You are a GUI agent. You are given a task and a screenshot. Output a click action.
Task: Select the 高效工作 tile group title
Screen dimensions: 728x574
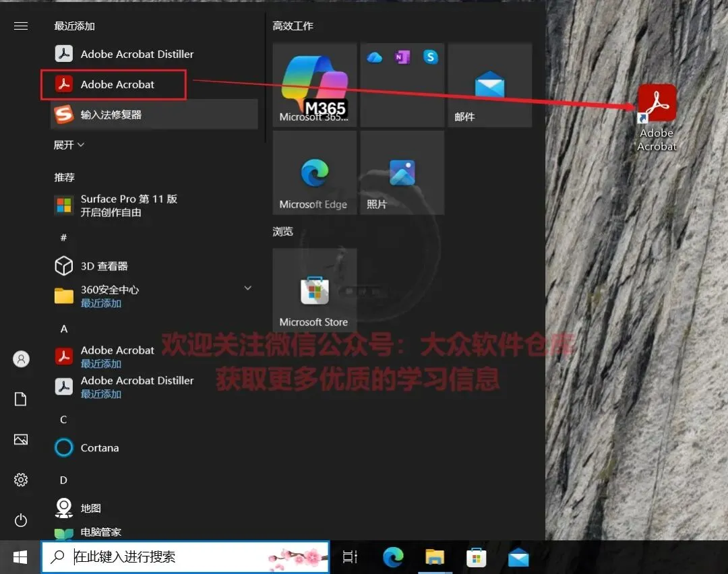[293, 26]
